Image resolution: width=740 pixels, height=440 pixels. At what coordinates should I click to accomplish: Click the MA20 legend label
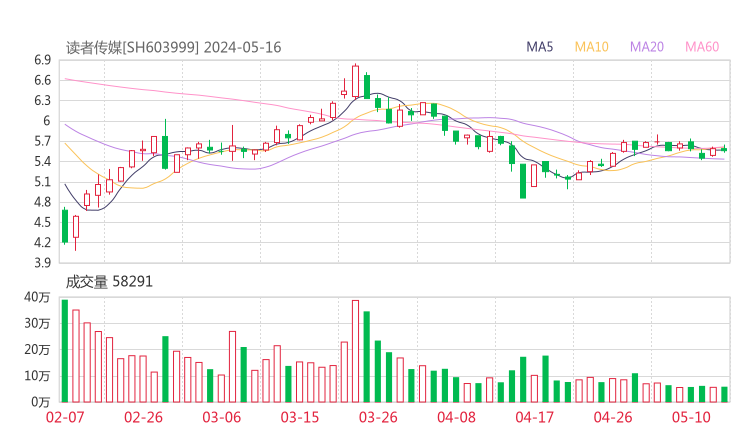[x=647, y=47]
